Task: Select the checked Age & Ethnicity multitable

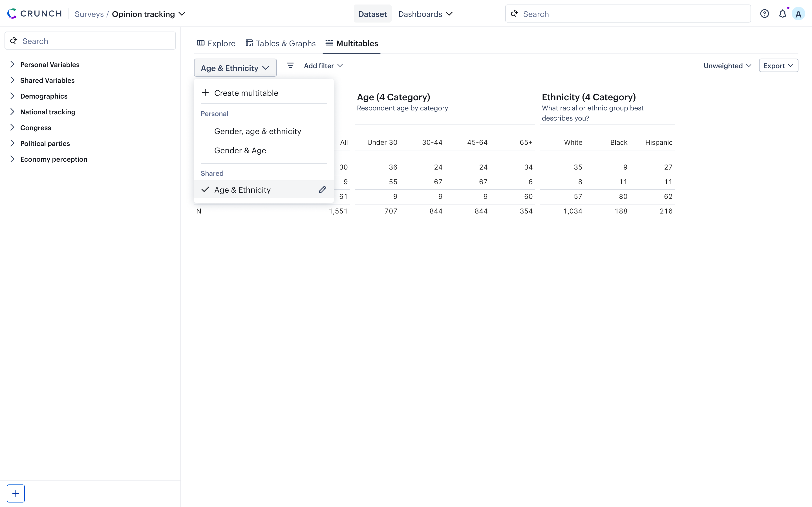Action: pyautogui.click(x=242, y=190)
